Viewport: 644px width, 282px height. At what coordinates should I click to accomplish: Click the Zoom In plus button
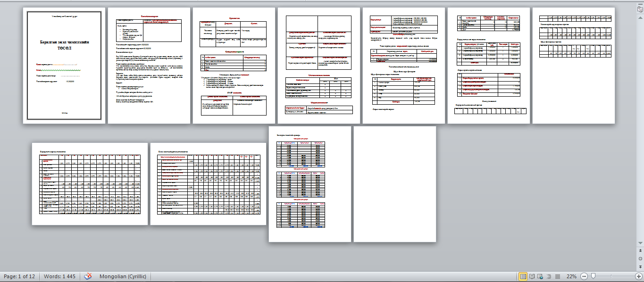[638, 276]
